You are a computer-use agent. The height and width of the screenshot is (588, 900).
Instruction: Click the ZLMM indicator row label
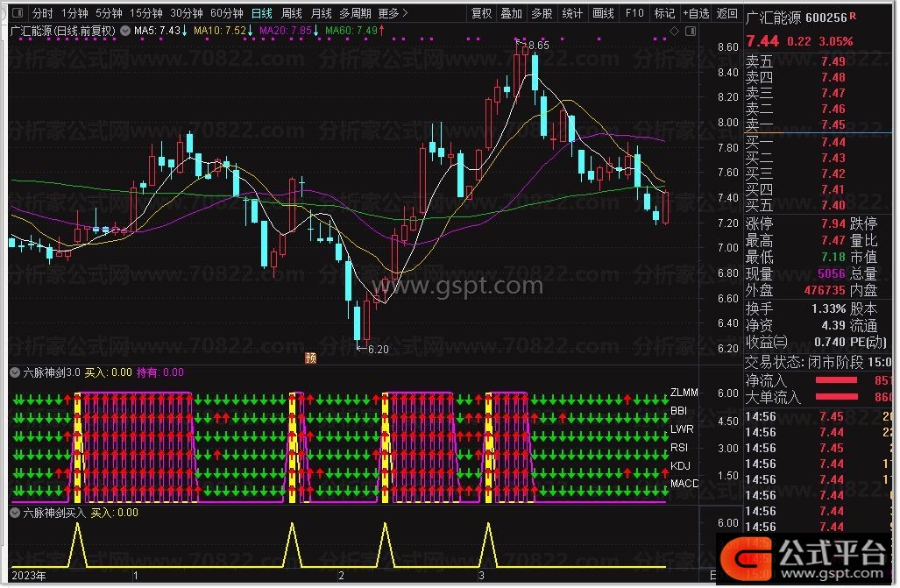pos(684,393)
